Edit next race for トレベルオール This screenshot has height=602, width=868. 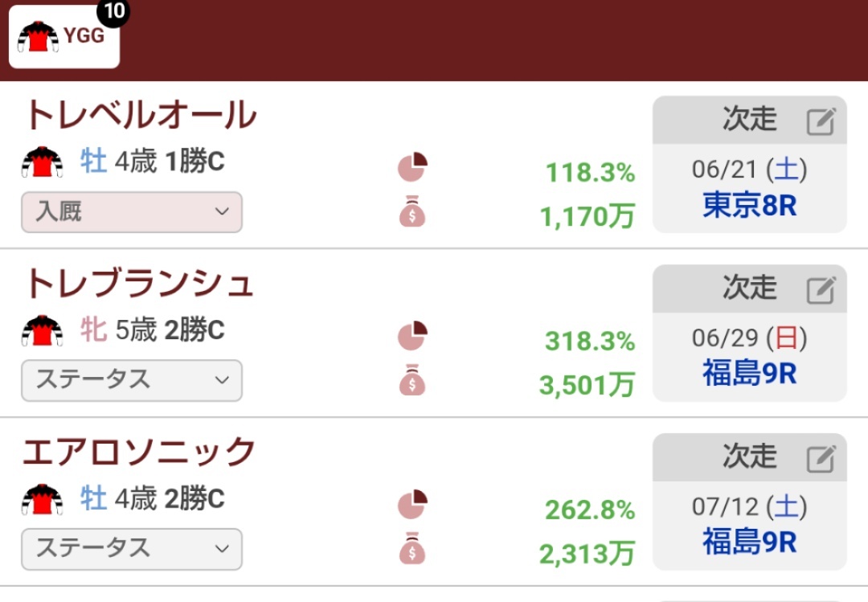(821, 121)
